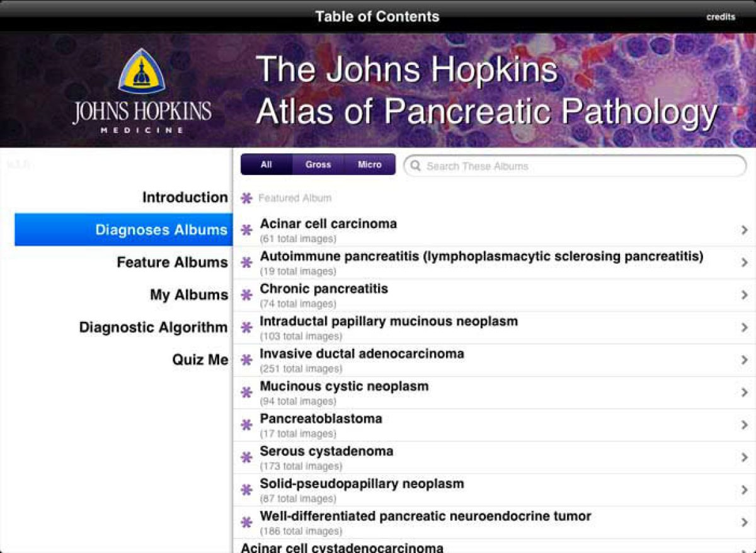Tap the asterisk icon next to Chronic pancreatitis
The height and width of the screenshot is (553, 756).
coord(246,294)
